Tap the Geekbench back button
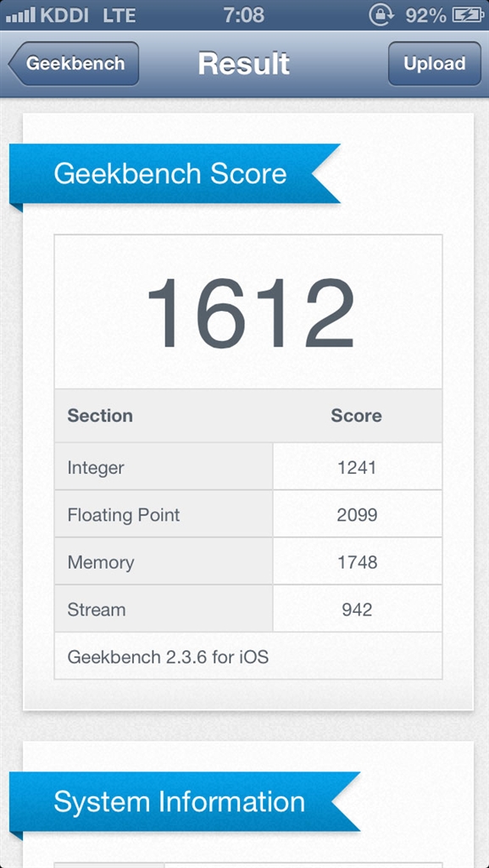Image resolution: width=489 pixels, height=868 pixels. (74, 64)
